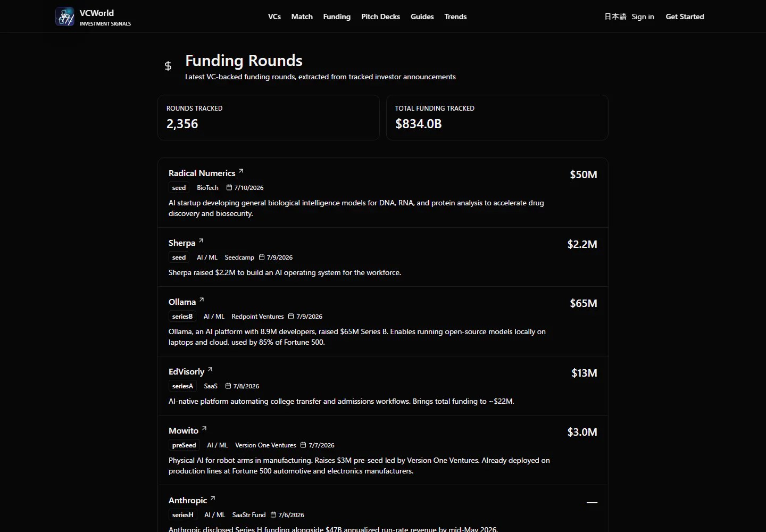The height and width of the screenshot is (532, 766).
Task: Open external link arrow beside Anthropic
Action: (x=213, y=498)
